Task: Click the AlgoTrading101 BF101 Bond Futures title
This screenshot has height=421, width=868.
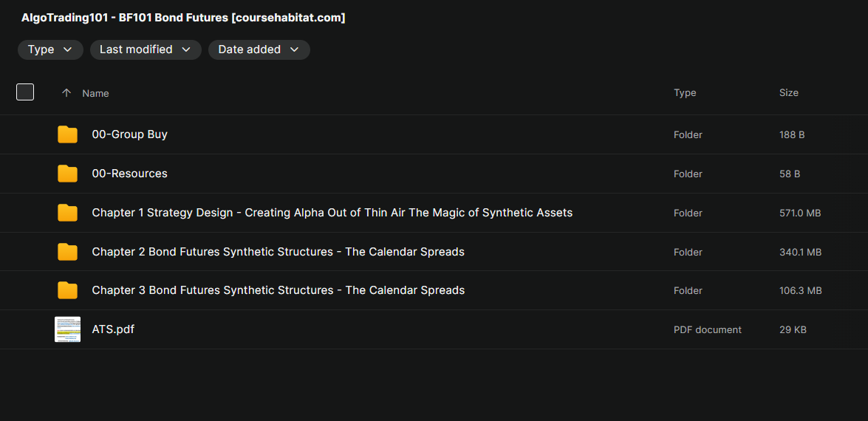Action: click(183, 18)
